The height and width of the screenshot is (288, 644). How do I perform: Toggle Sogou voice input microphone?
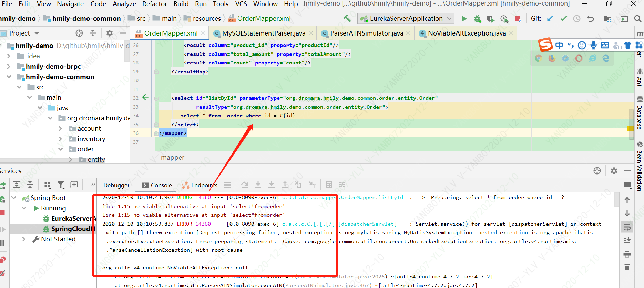point(593,45)
